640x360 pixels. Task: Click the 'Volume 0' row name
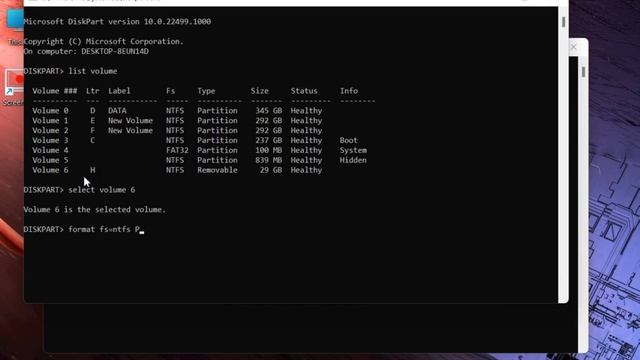(x=50, y=111)
